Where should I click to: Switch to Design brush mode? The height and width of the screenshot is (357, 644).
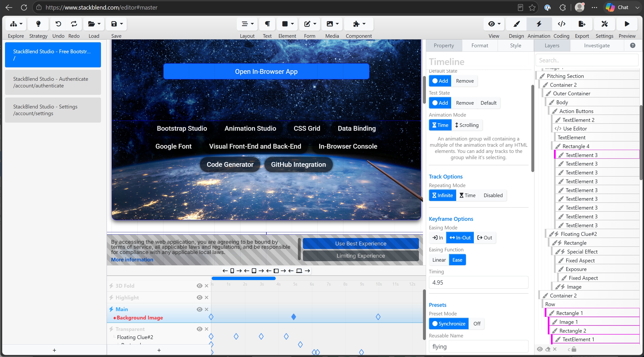[x=517, y=24]
